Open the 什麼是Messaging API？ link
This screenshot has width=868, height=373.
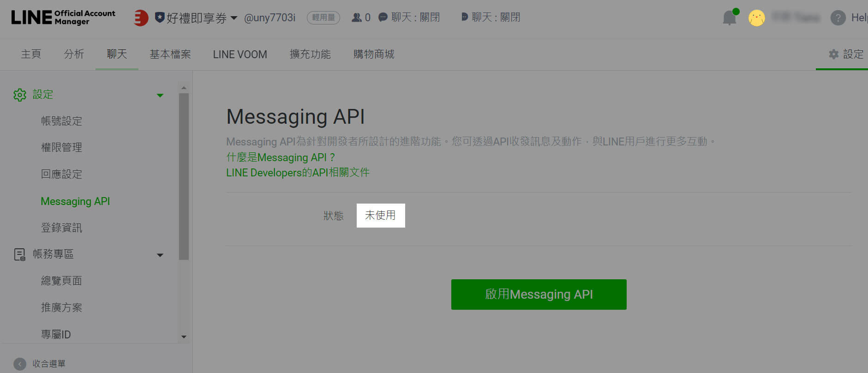(x=281, y=157)
